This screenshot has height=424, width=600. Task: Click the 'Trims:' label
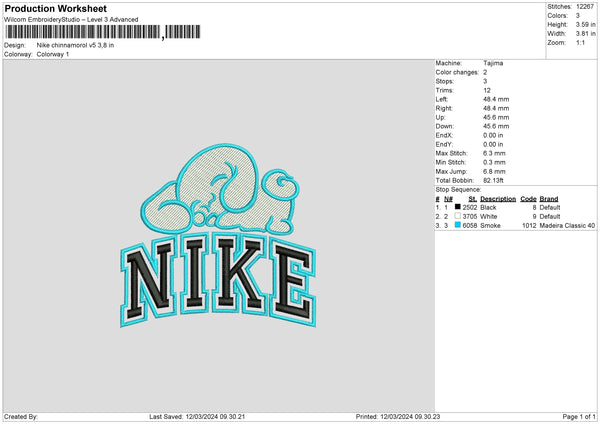[445, 90]
